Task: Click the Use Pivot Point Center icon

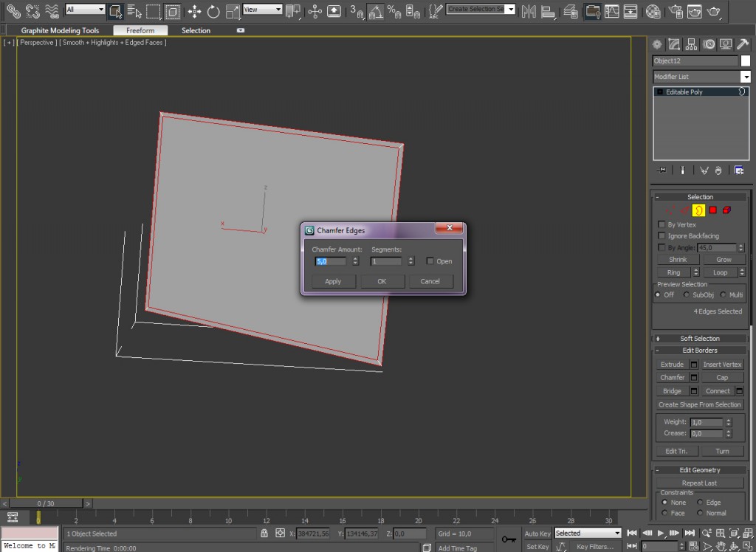Action: pos(292,10)
